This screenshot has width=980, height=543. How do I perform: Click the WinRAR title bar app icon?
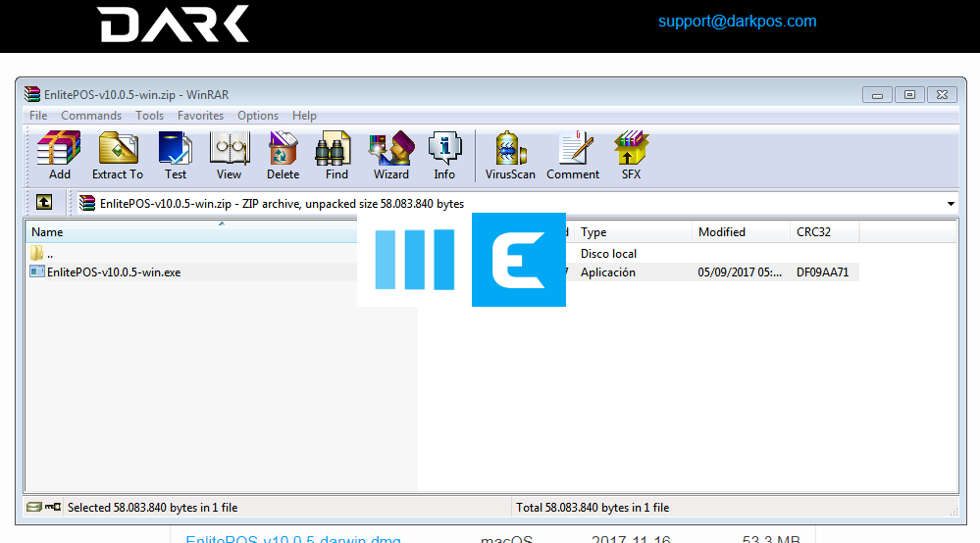[x=31, y=94]
